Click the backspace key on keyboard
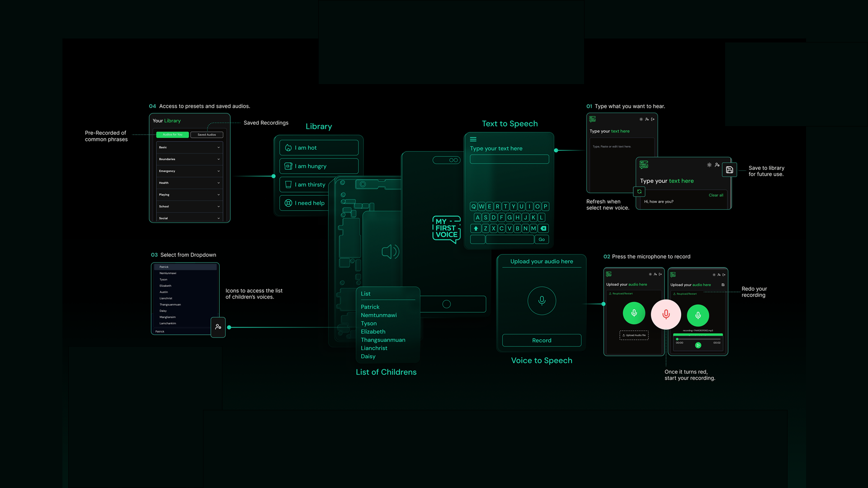The width and height of the screenshot is (868, 488). (x=543, y=229)
